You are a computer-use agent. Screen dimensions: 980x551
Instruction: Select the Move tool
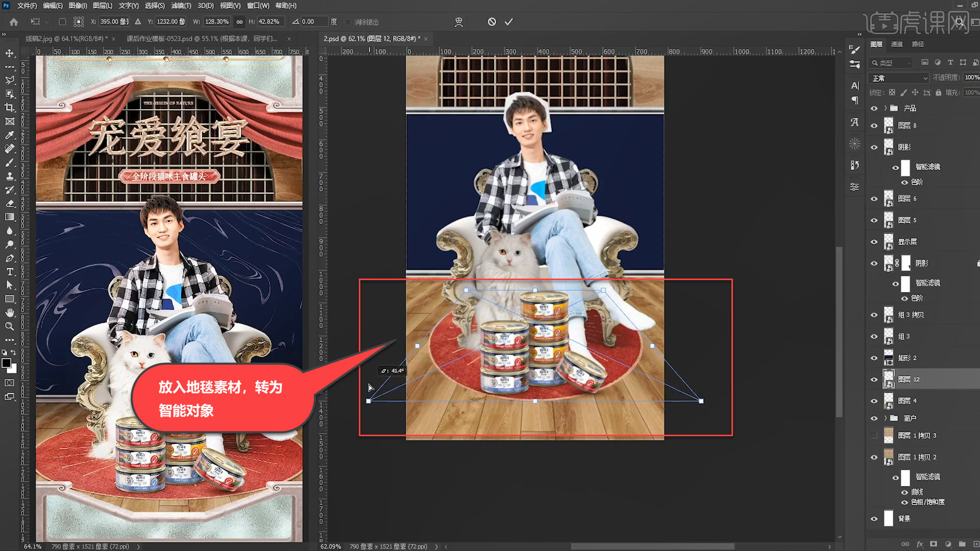(9, 53)
